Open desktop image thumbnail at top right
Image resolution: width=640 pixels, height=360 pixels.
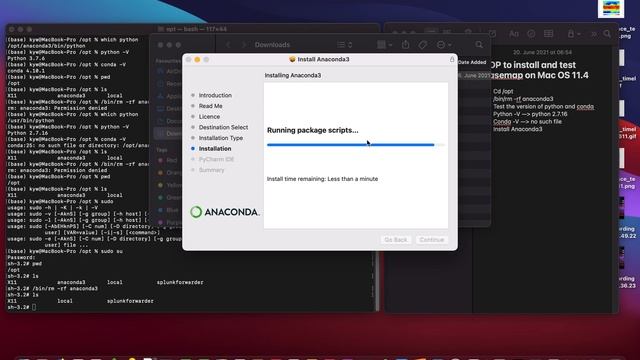611,9
